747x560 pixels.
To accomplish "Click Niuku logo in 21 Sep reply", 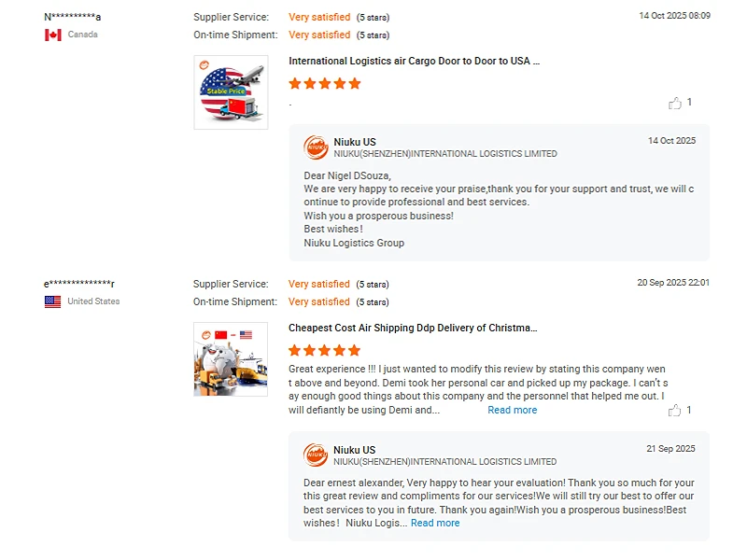I will (316, 455).
